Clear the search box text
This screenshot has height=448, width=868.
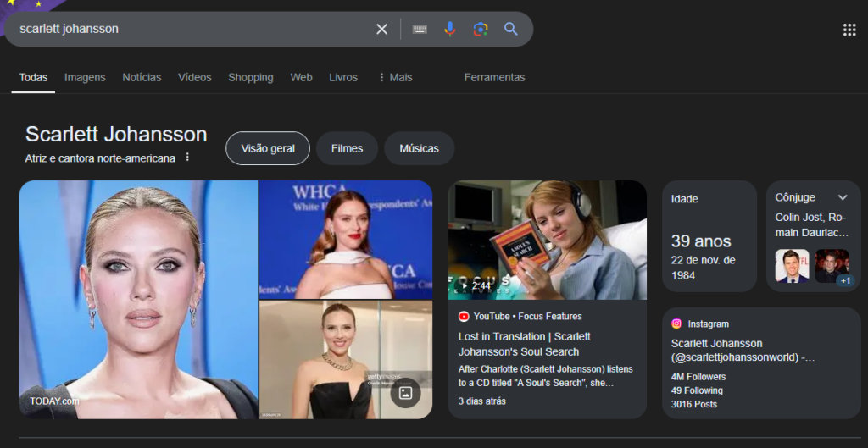click(x=381, y=29)
